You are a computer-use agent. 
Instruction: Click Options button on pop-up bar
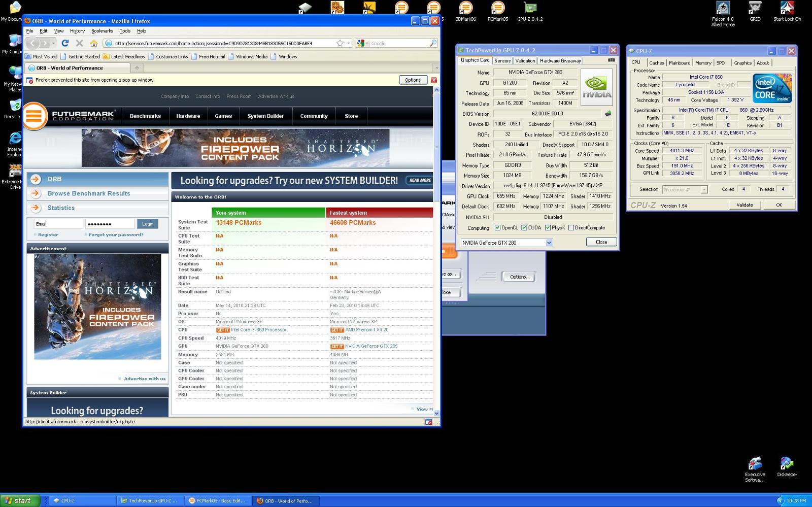click(413, 80)
